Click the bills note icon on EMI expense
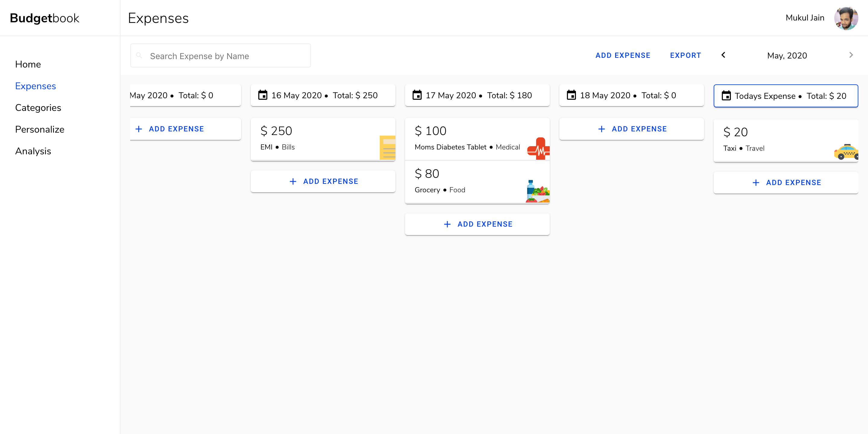This screenshot has height=434, width=868. [x=388, y=148]
